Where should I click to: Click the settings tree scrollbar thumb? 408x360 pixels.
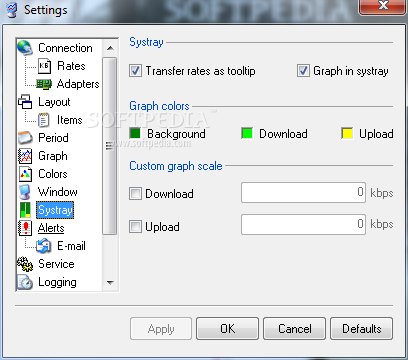[x=110, y=146]
